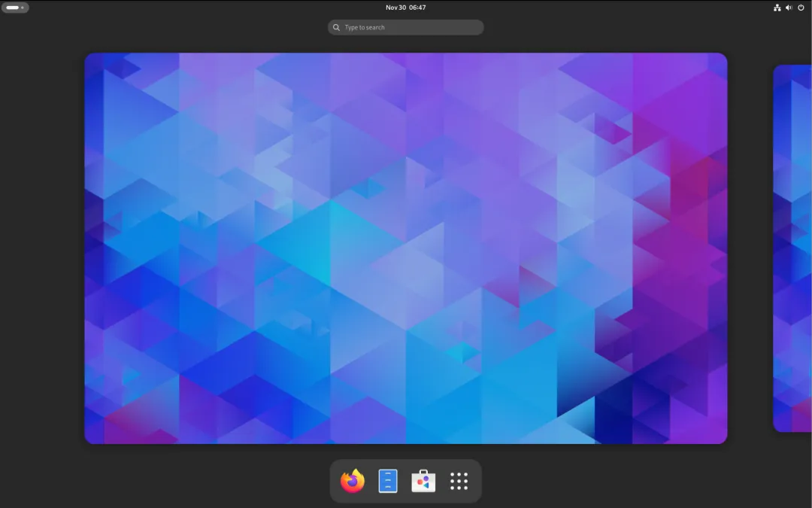Open the calendar via the Nov 30 date
The image size is (812, 508).
(395, 8)
